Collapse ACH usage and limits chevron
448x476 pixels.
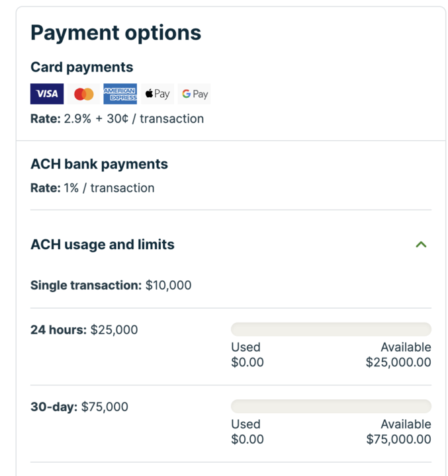[x=421, y=245]
